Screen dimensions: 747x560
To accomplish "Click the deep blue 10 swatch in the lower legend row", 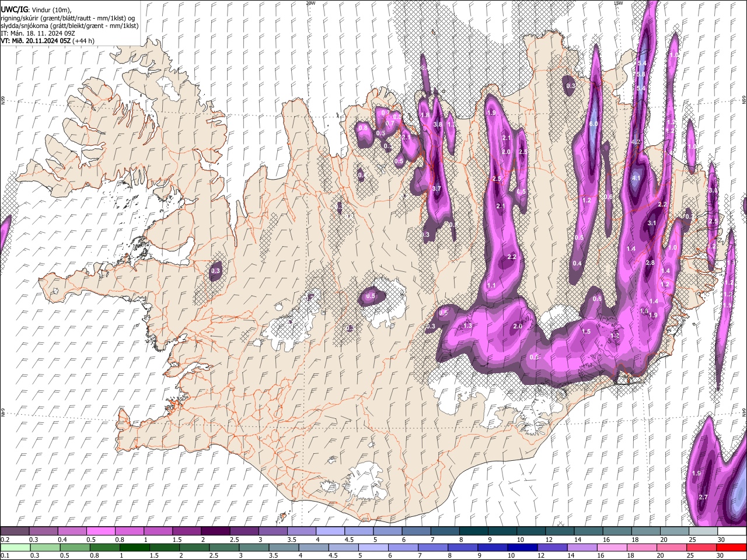I will 522,547.
